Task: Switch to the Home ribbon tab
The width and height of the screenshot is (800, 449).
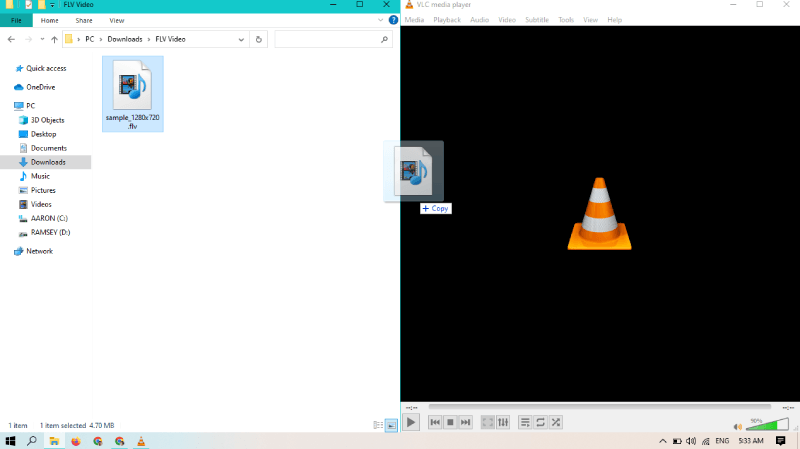Action: click(49, 20)
